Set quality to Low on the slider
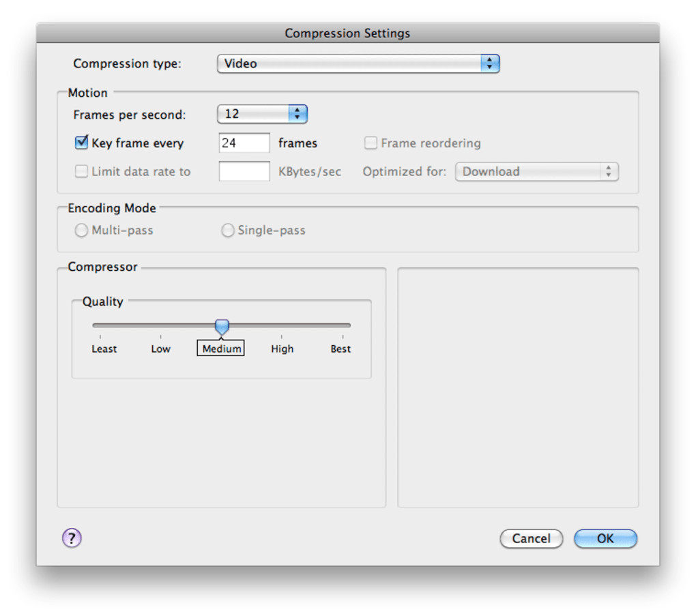Viewport: 696px width, 616px height. coord(160,325)
